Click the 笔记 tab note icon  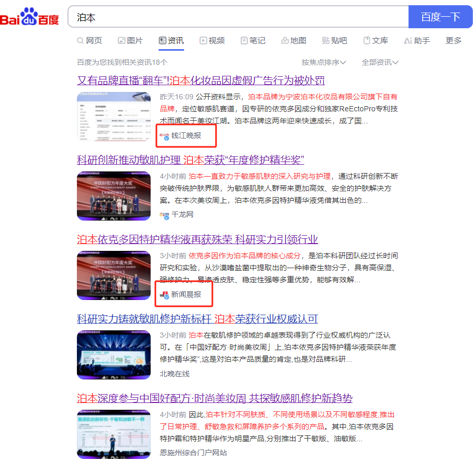[244, 40]
